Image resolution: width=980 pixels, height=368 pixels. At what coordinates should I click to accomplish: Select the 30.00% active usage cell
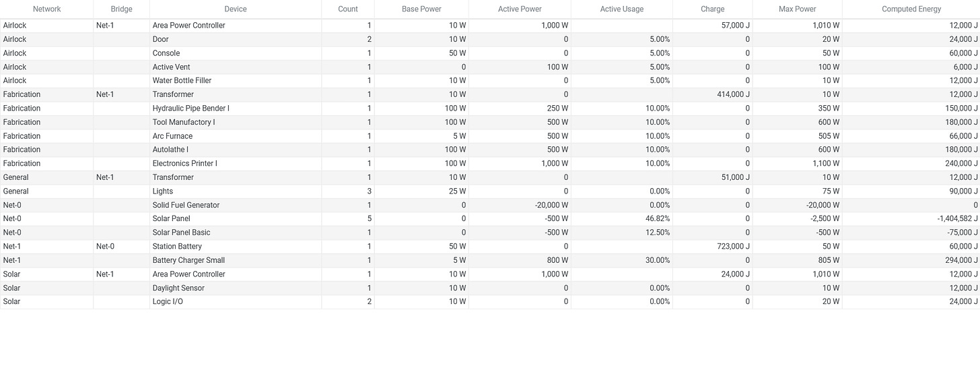(622, 261)
